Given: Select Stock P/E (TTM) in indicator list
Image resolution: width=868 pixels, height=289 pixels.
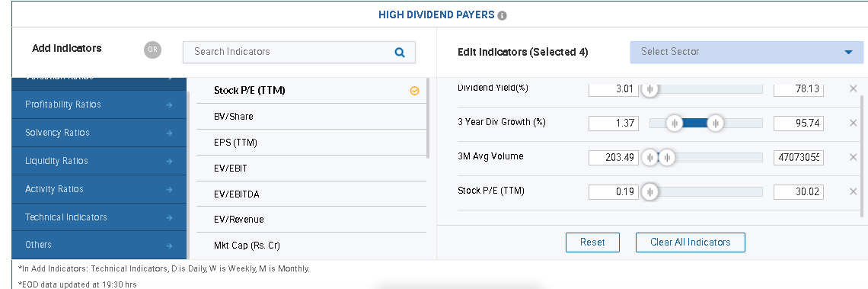Looking at the screenshot, I should click(x=311, y=91).
